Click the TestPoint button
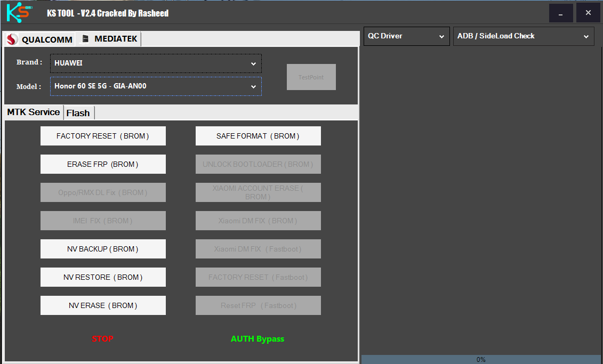The image size is (603, 364). (x=311, y=77)
